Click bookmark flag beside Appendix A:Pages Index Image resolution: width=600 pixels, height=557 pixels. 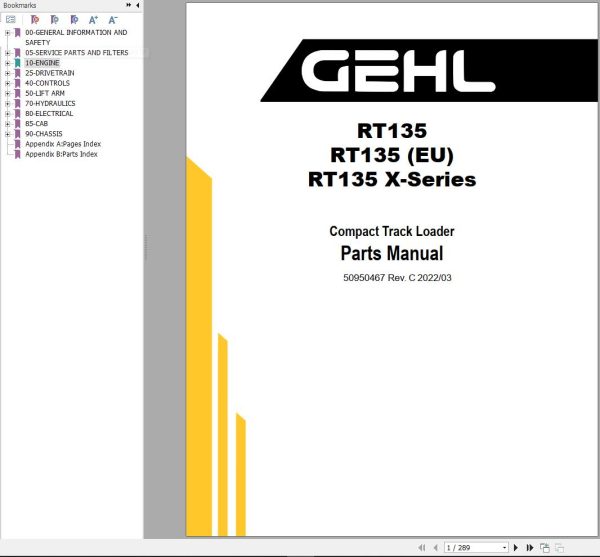point(17,144)
